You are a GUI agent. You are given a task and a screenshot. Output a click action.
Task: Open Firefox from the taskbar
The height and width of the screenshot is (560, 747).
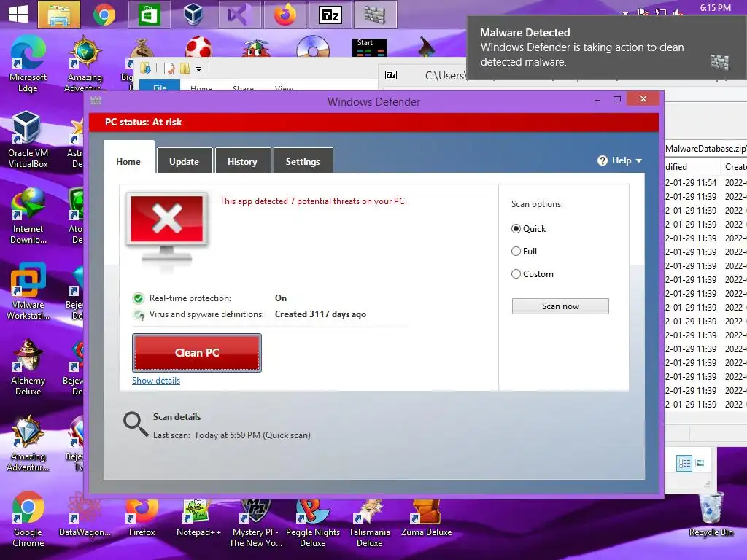[285, 15]
